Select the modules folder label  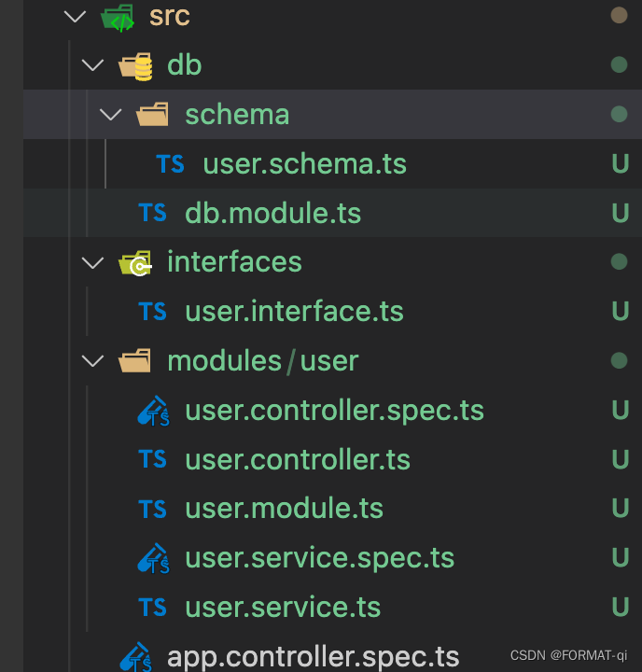tap(225, 361)
